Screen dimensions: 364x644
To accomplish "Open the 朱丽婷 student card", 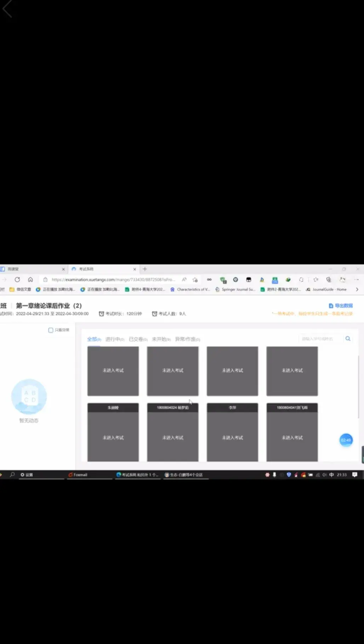I will 113,432.
